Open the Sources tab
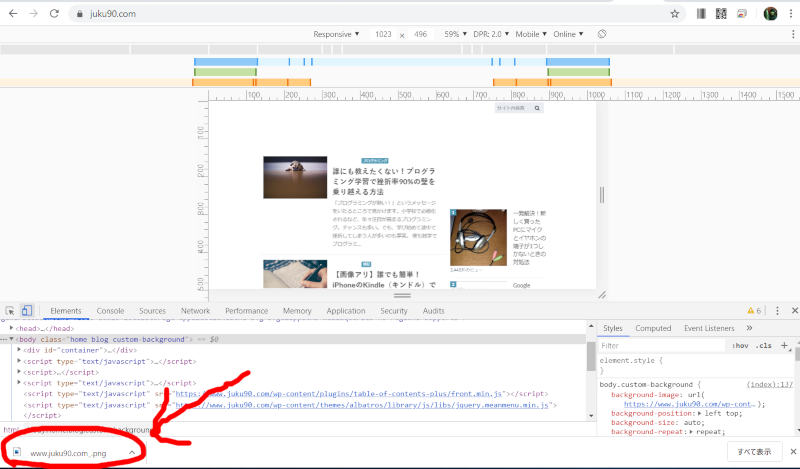Screen dimensions: 800x469 point(152,310)
